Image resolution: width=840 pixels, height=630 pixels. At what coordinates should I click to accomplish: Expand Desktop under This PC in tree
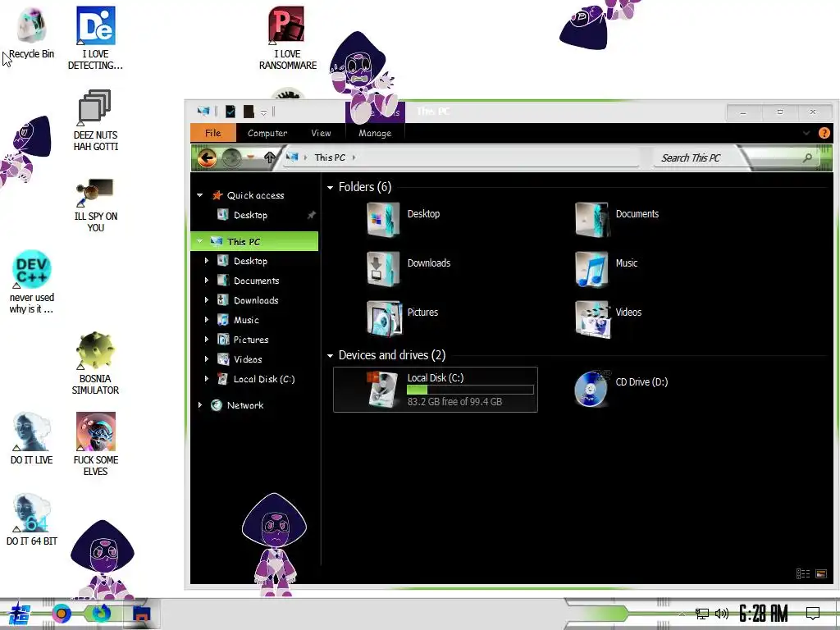(x=207, y=261)
